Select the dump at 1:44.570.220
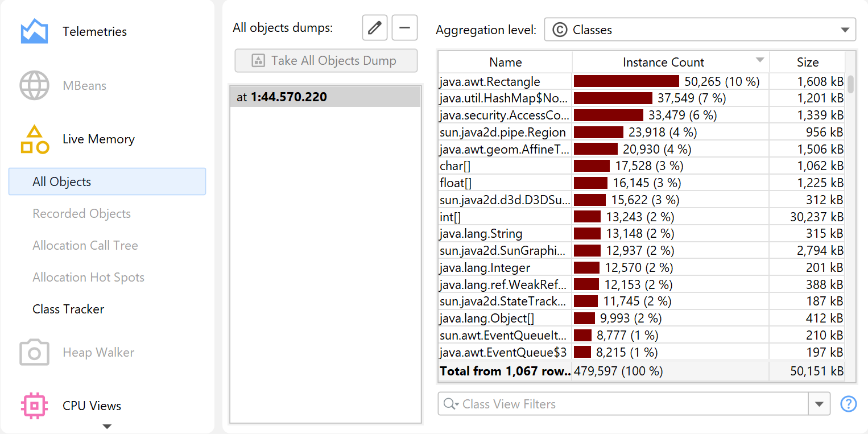The image size is (868, 434). (x=325, y=97)
